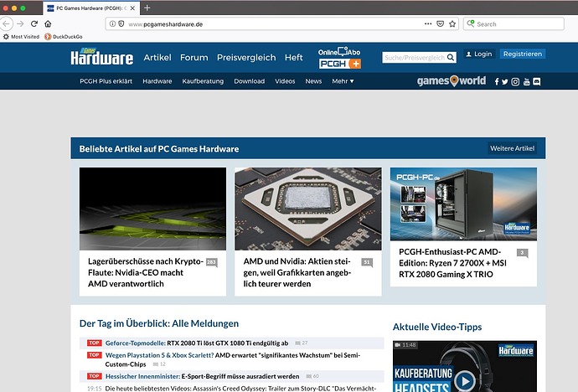Image resolution: width=578 pixels, height=392 pixels.
Task: Click the browser Search box
Action: [513, 24]
